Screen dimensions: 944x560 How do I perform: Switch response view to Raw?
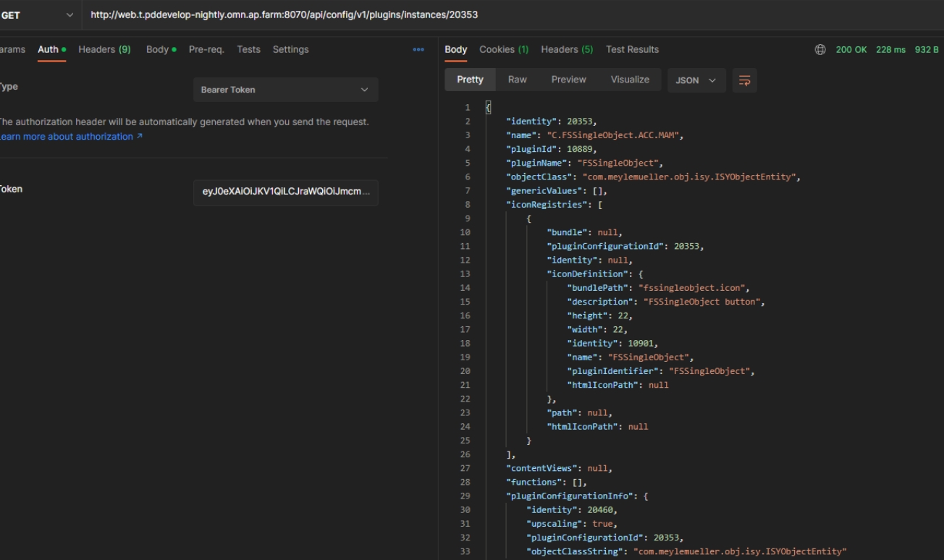[x=517, y=80]
